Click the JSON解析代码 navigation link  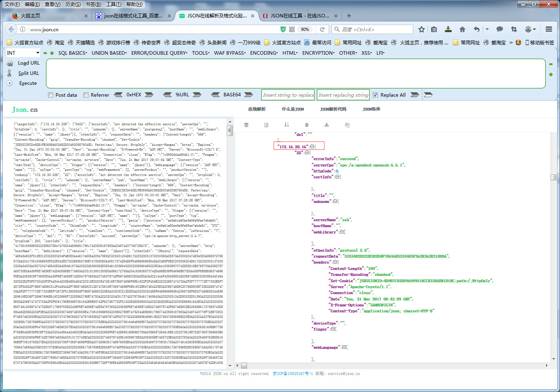(333, 109)
